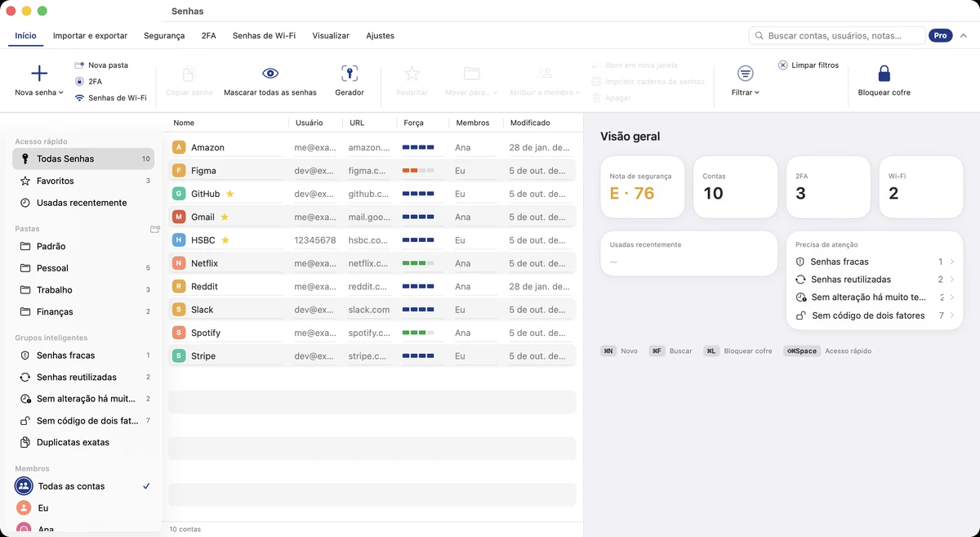Image resolution: width=980 pixels, height=537 pixels.
Task: Click the Nova senha plus icon
Action: coord(39,74)
